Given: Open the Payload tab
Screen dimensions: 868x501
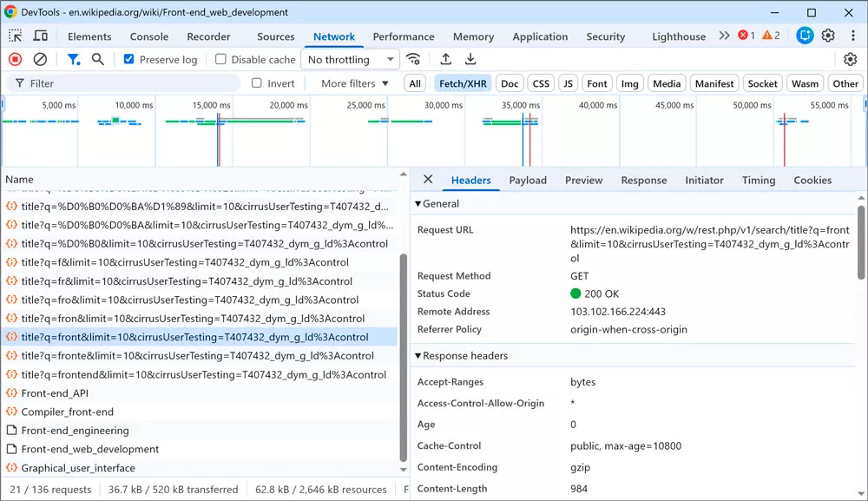Looking at the screenshot, I should click(528, 180).
